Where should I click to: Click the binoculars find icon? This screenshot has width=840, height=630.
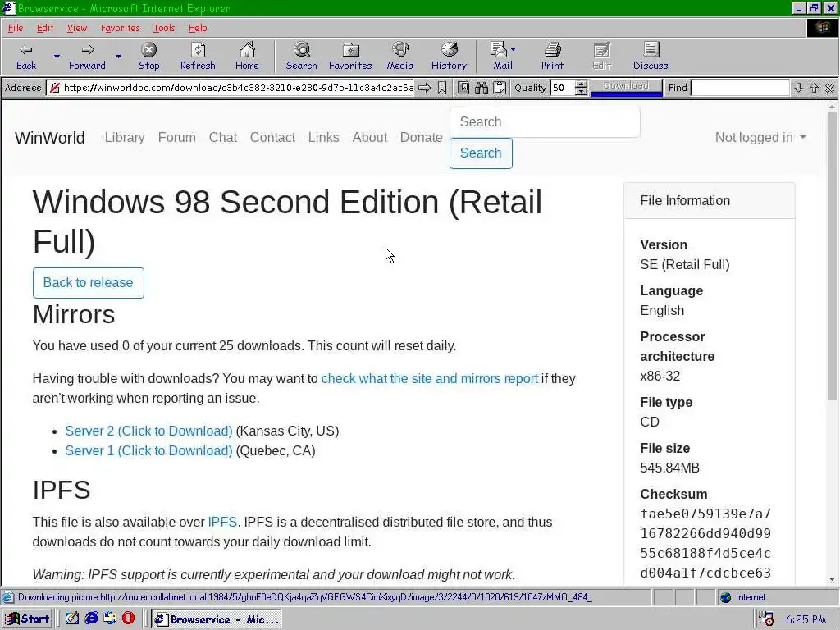click(x=481, y=88)
